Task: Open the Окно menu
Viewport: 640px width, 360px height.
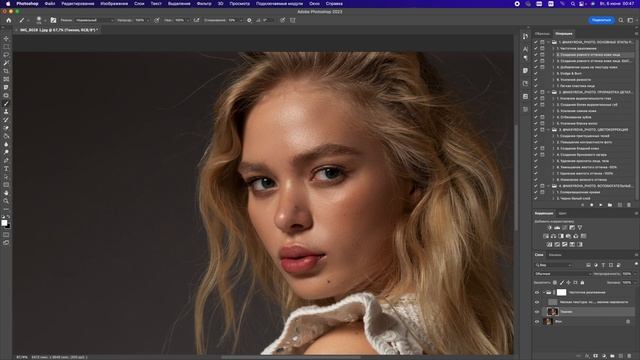Action: tap(314, 4)
